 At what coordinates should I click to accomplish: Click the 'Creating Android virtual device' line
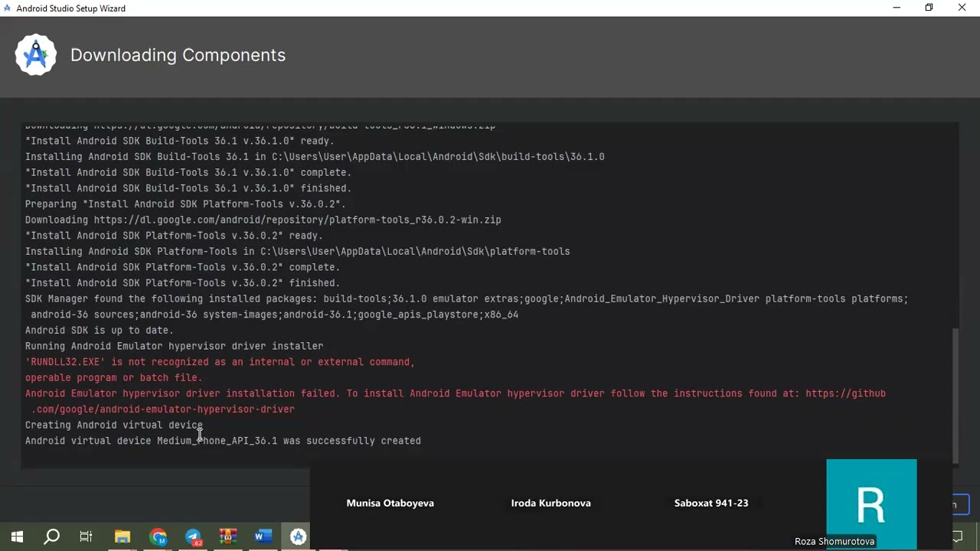pyautogui.click(x=113, y=425)
